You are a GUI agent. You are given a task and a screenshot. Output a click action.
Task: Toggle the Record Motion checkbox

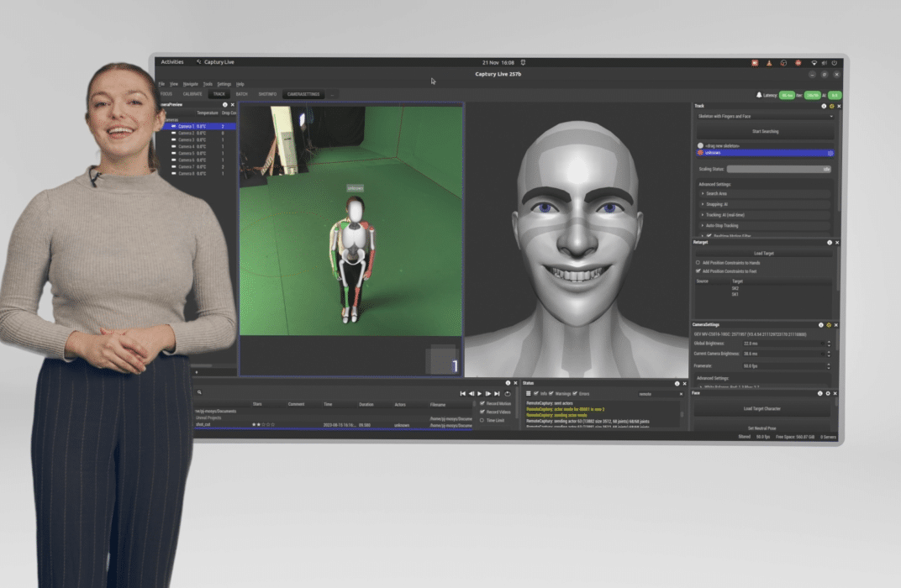[x=482, y=404]
